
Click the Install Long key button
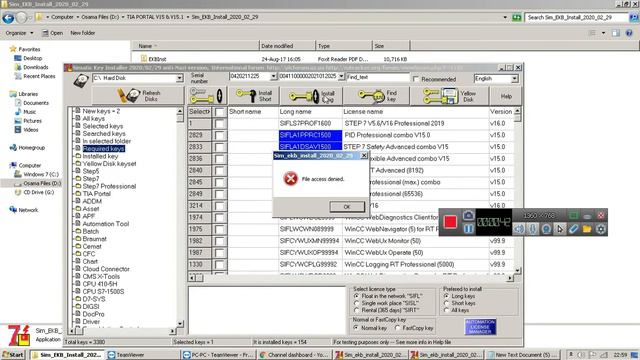311,96
